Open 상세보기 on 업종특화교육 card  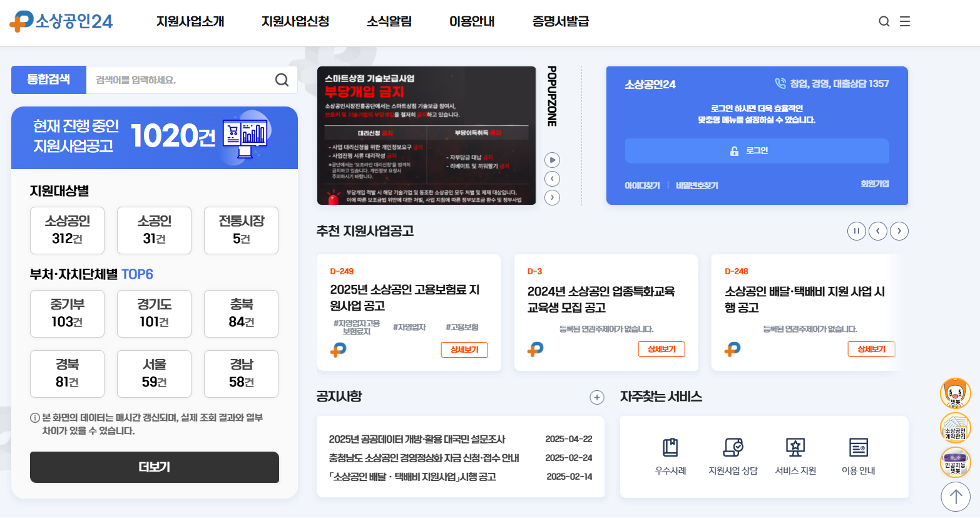point(661,349)
